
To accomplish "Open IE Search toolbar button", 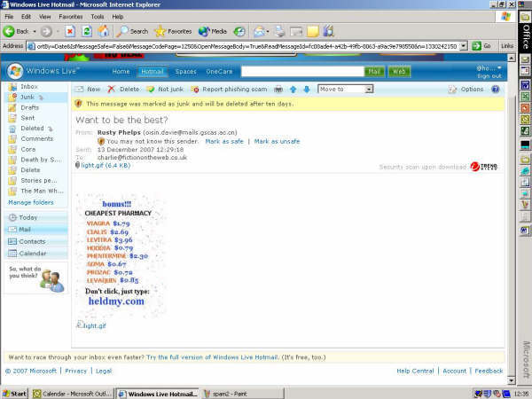I will tap(132, 32).
